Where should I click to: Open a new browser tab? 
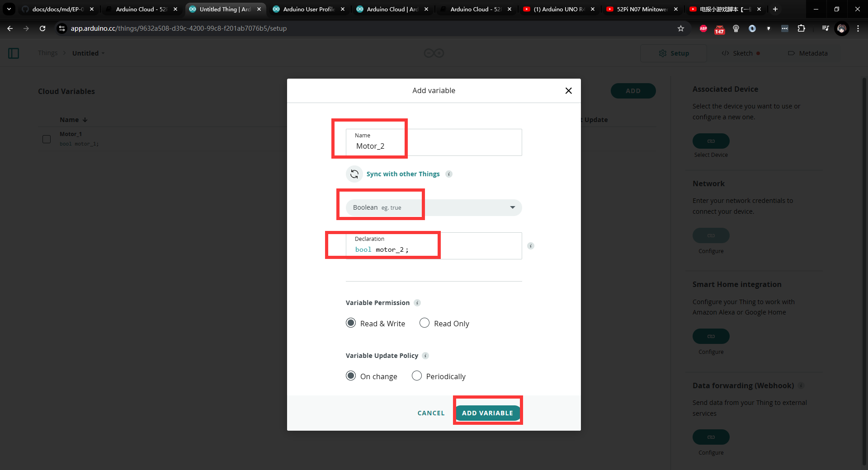point(775,9)
